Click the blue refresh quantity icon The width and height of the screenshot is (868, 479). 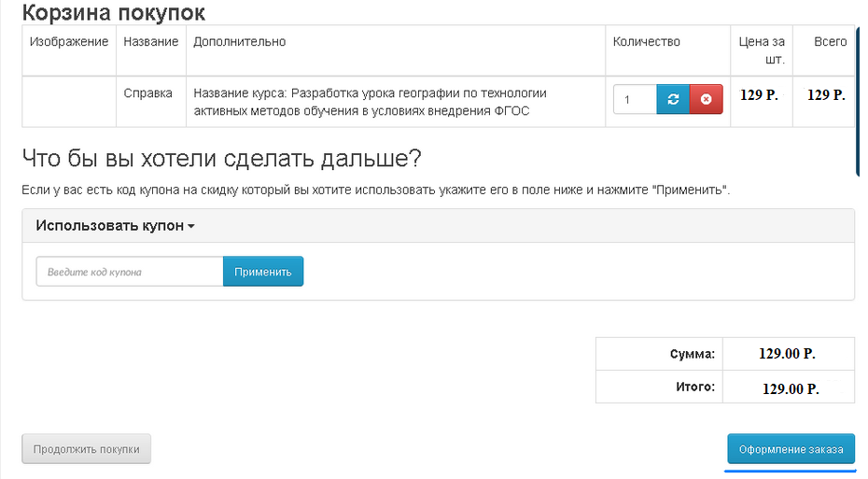pyautogui.click(x=673, y=99)
